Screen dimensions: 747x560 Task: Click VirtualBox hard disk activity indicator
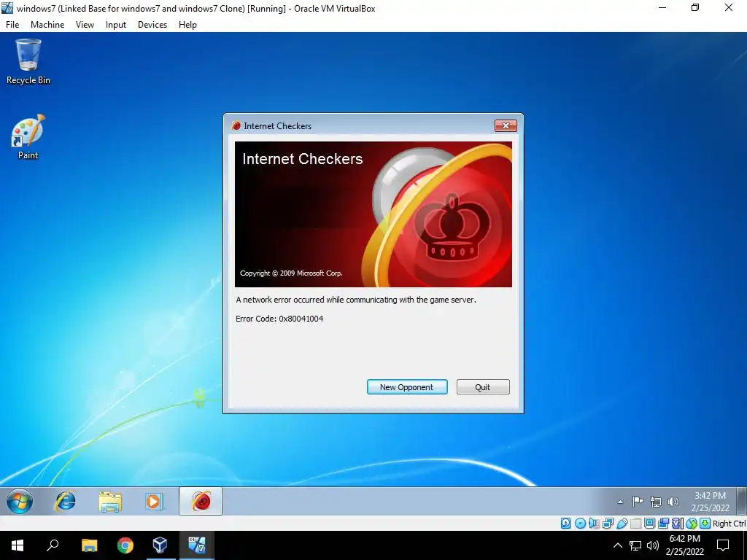[566, 524]
